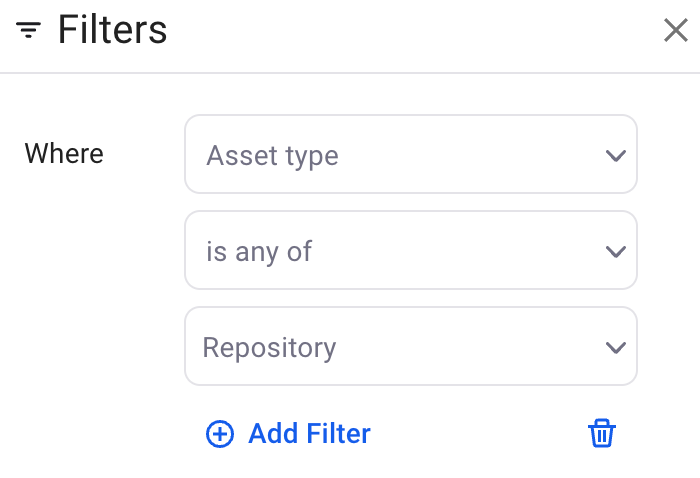Click the plus circle icon for Add Filter
700x478 pixels.
click(219, 433)
